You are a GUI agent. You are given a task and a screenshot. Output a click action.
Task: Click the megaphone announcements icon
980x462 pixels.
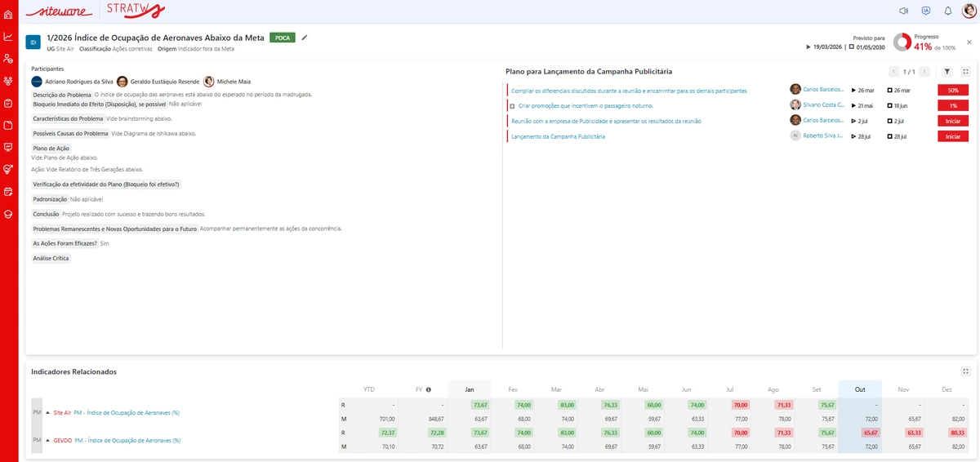point(904,11)
